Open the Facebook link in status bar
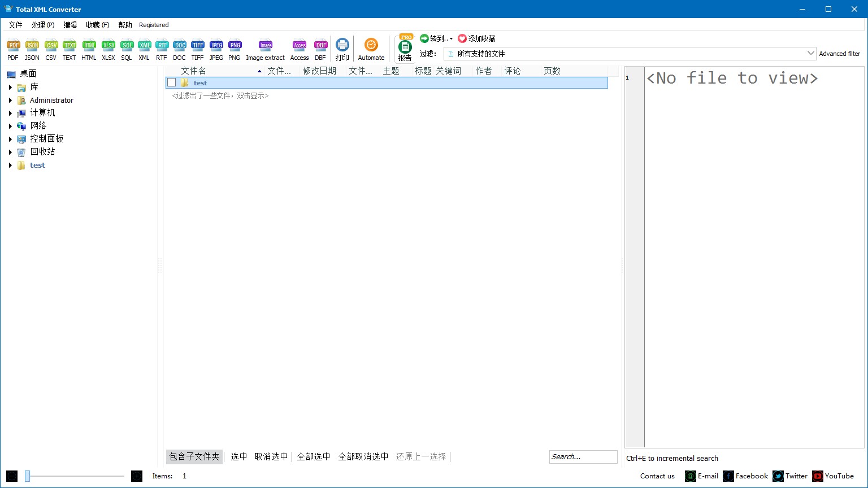This screenshot has width=868, height=488. [x=746, y=476]
